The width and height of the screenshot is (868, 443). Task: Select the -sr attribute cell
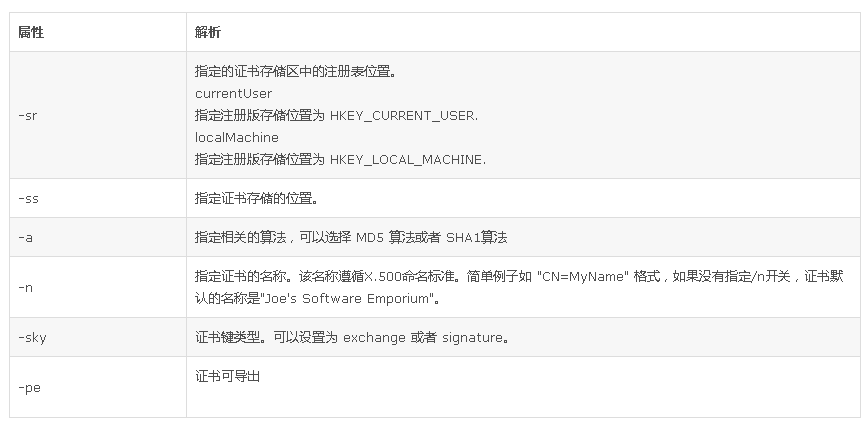[x=98, y=115]
